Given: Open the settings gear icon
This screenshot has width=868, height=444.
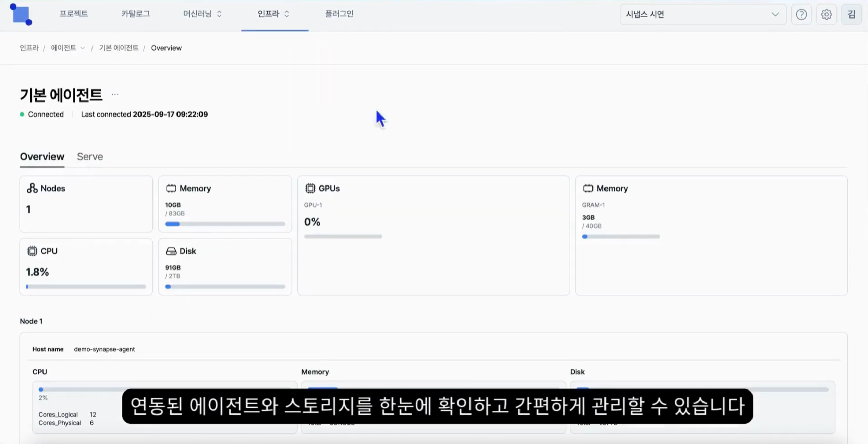Looking at the screenshot, I should [x=826, y=14].
